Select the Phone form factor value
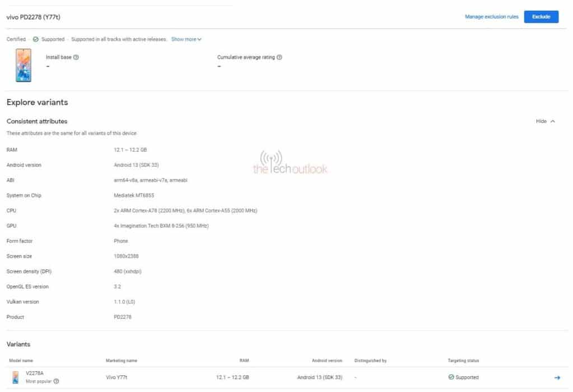 click(121, 241)
